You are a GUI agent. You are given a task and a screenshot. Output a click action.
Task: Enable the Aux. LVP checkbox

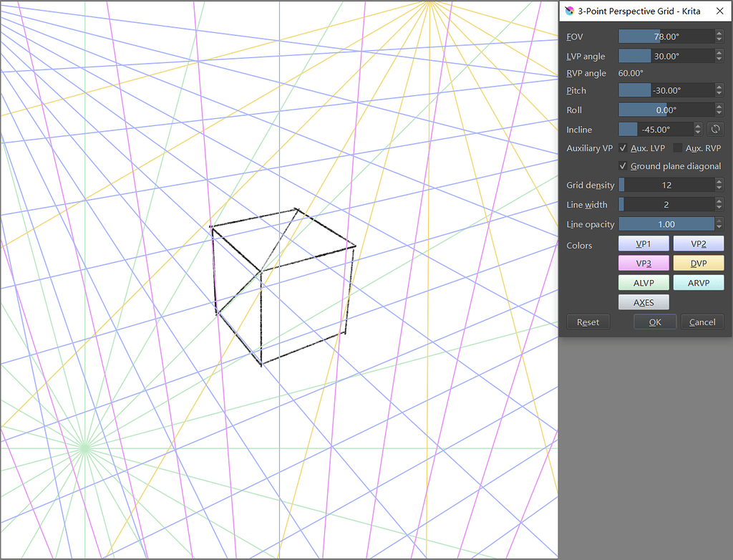coord(623,148)
